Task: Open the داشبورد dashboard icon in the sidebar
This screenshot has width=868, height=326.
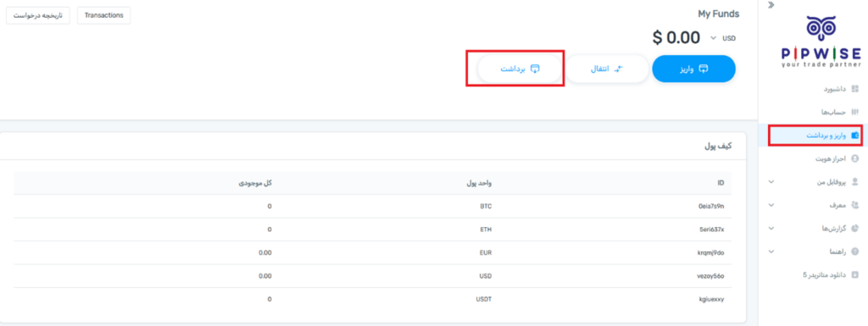Action: click(855, 89)
